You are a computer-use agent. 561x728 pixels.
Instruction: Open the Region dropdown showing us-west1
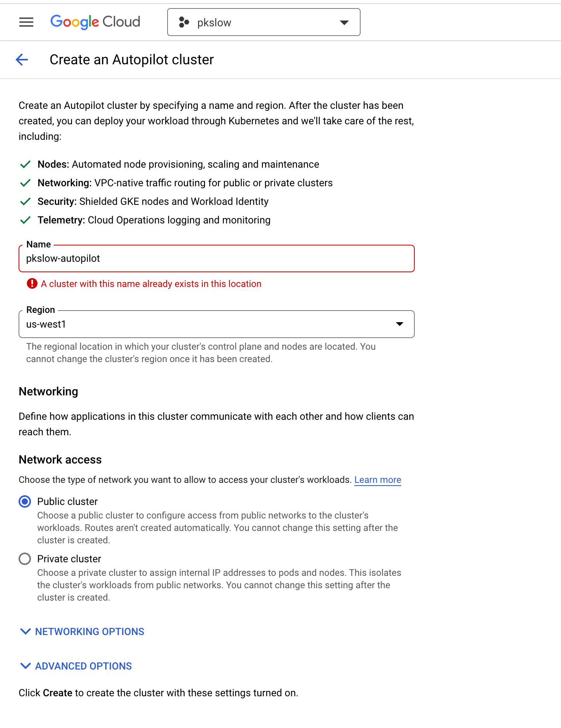216,324
